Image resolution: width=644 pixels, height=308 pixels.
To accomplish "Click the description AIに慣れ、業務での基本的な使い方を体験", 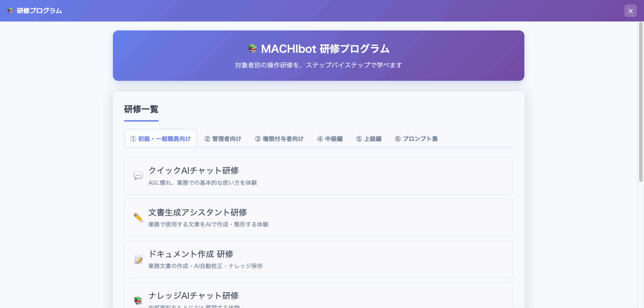I will click(203, 183).
